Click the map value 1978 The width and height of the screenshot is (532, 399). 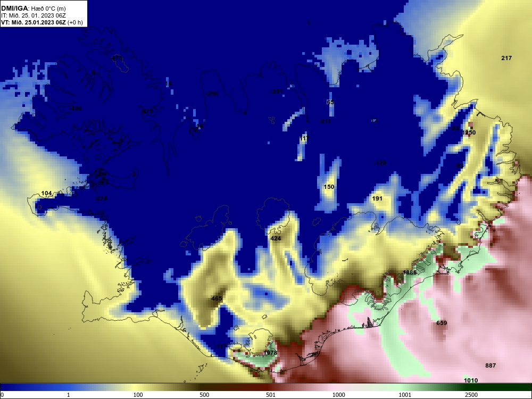(x=270, y=353)
